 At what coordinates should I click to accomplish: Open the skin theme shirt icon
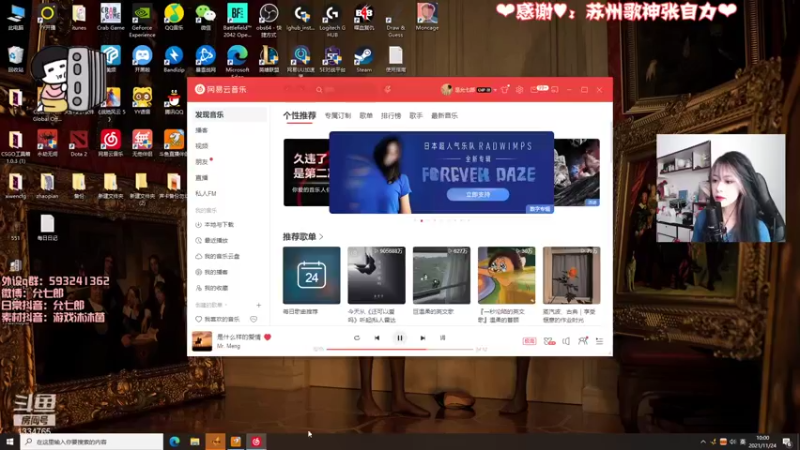tap(505, 89)
